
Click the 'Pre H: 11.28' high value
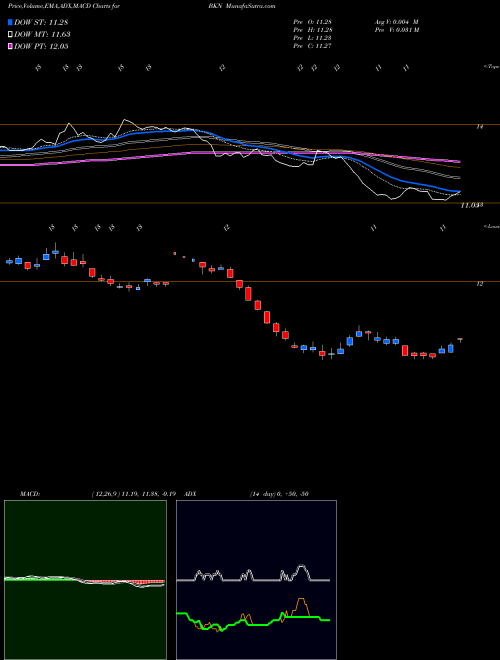coord(312,30)
